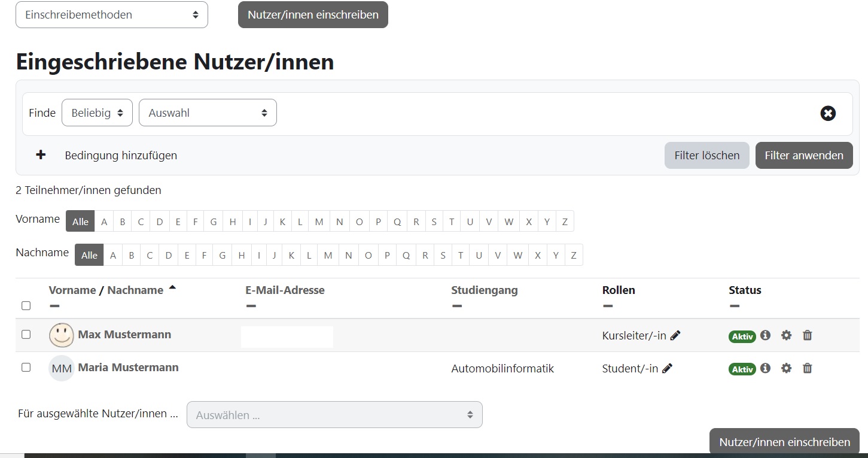868x458 pixels.
Task: Open enrolment settings gear for Maria Mustermann
Action: click(x=786, y=368)
